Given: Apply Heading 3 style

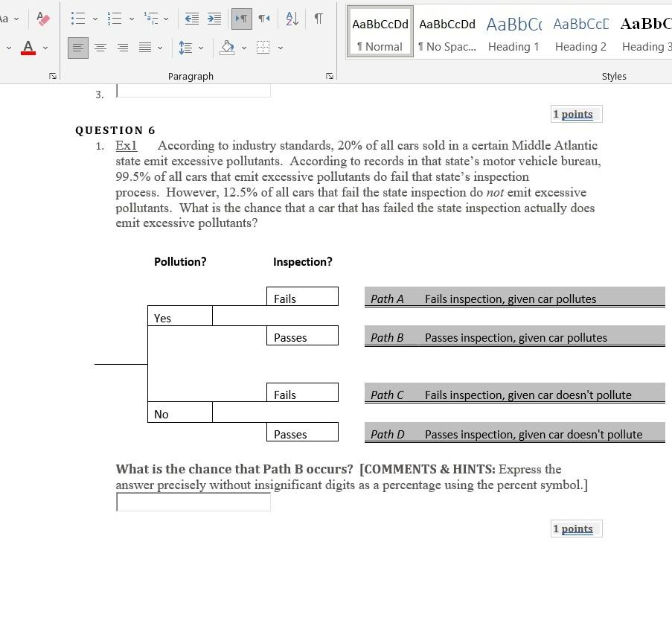Looking at the screenshot, I should click(x=645, y=32).
